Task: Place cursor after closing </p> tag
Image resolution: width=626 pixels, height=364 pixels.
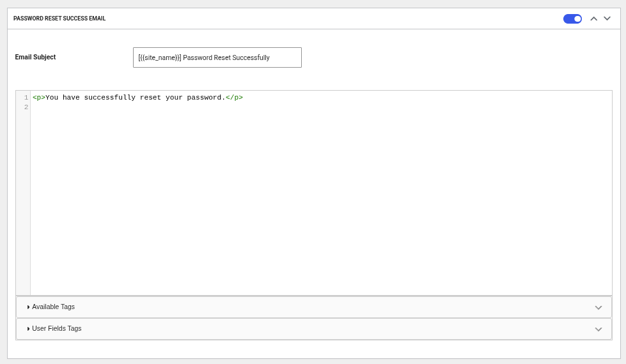Action: coord(243,97)
